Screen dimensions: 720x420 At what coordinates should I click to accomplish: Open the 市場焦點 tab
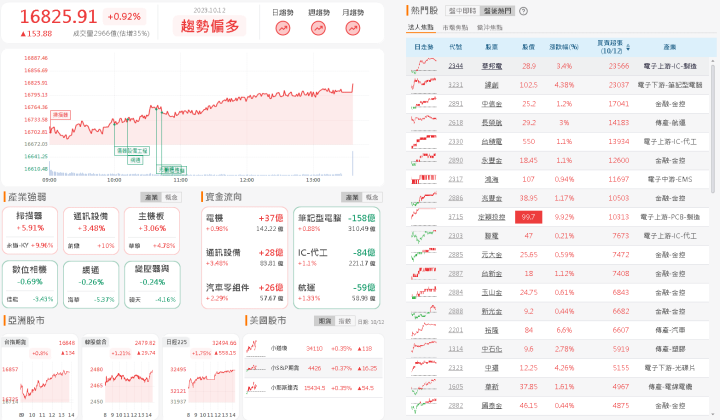[455, 28]
